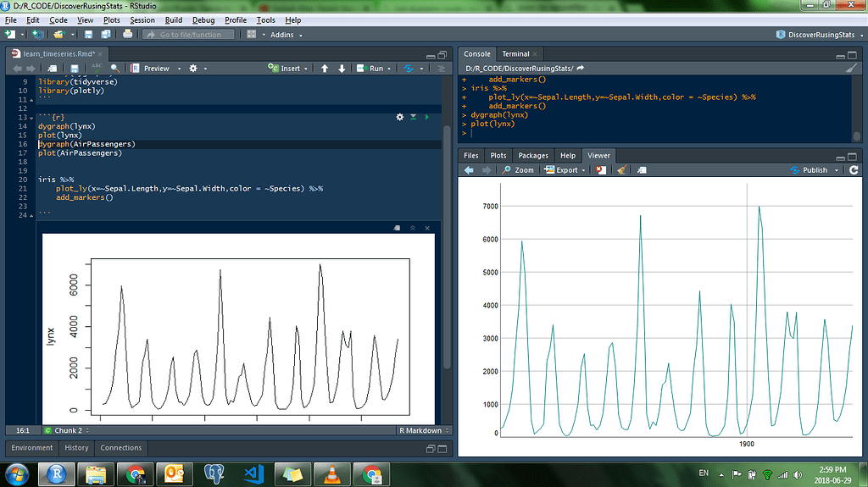Image resolution: width=868 pixels, height=487 pixels.
Task: Click the Run button
Action: [x=370, y=69]
